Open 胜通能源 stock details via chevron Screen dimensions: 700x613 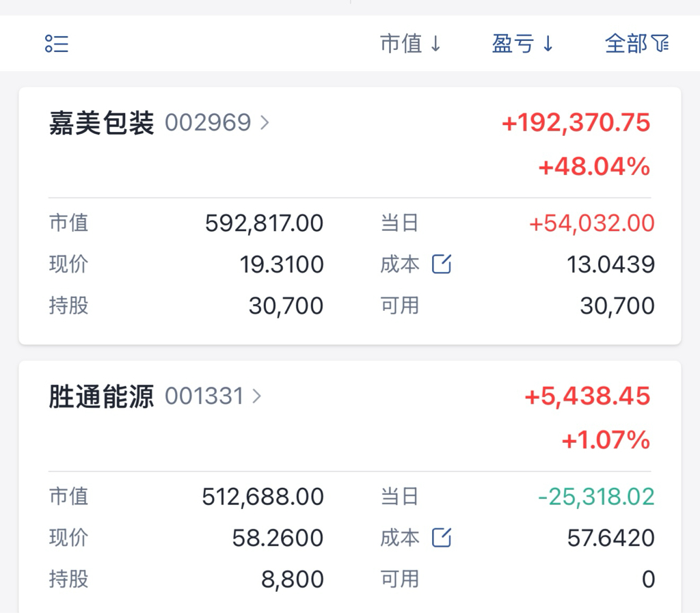click(x=257, y=396)
